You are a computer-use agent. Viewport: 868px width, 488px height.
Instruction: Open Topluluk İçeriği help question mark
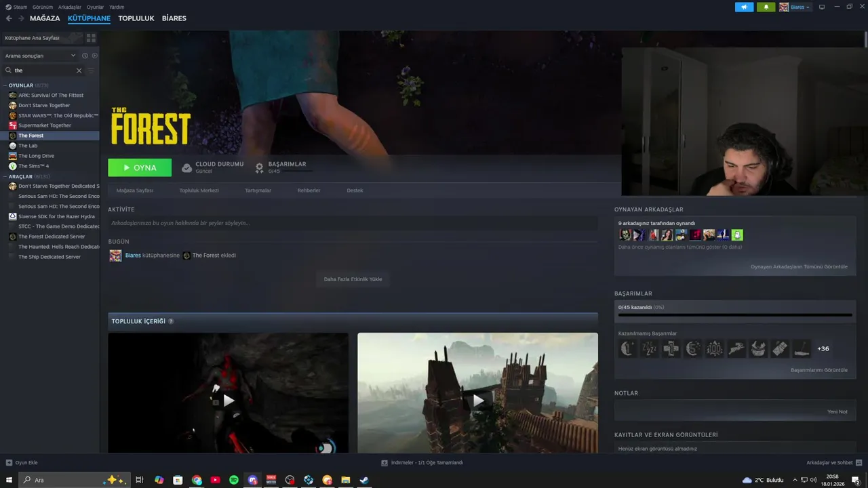pyautogui.click(x=171, y=321)
